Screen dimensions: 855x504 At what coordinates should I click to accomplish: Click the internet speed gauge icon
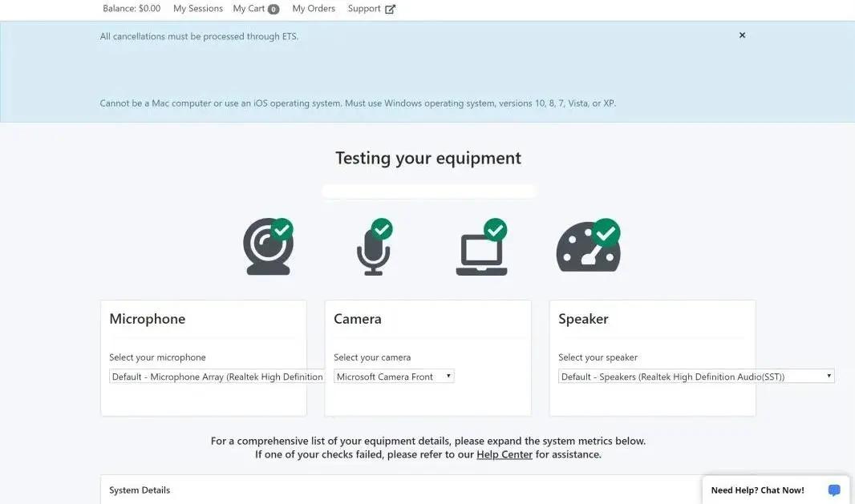[588, 247]
